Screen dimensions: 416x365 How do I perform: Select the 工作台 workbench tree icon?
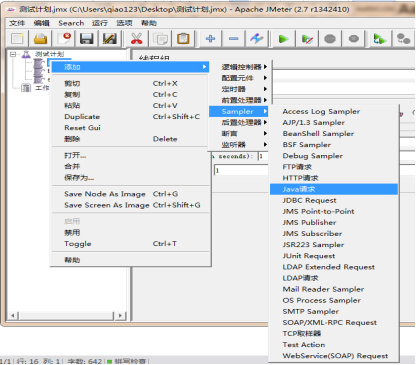[26, 88]
